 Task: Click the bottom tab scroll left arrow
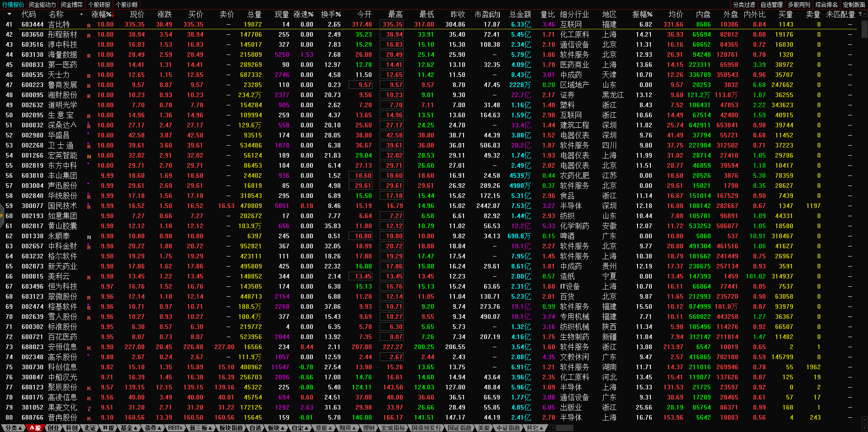(553, 428)
